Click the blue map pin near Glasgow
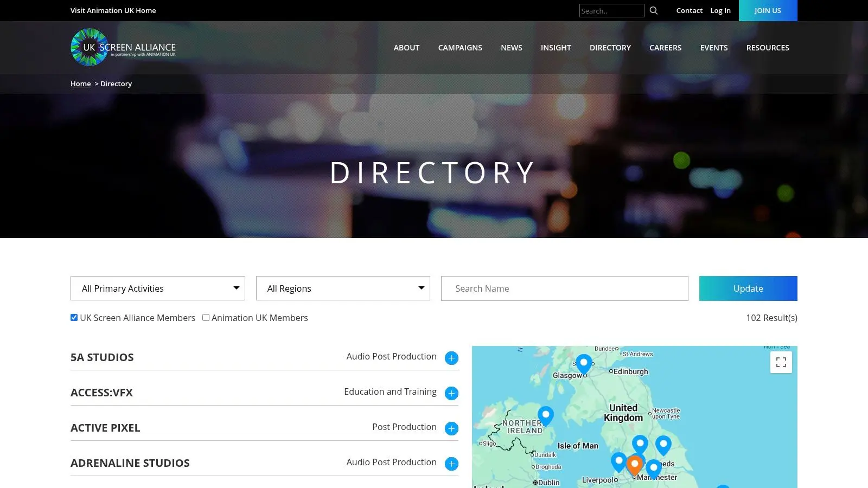 click(x=584, y=363)
